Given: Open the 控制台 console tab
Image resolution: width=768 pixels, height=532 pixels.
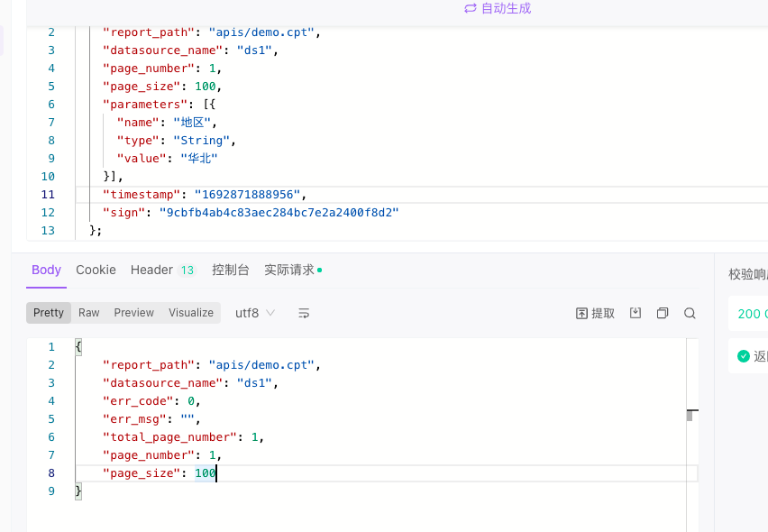Looking at the screenshot, I should point(231,270).
